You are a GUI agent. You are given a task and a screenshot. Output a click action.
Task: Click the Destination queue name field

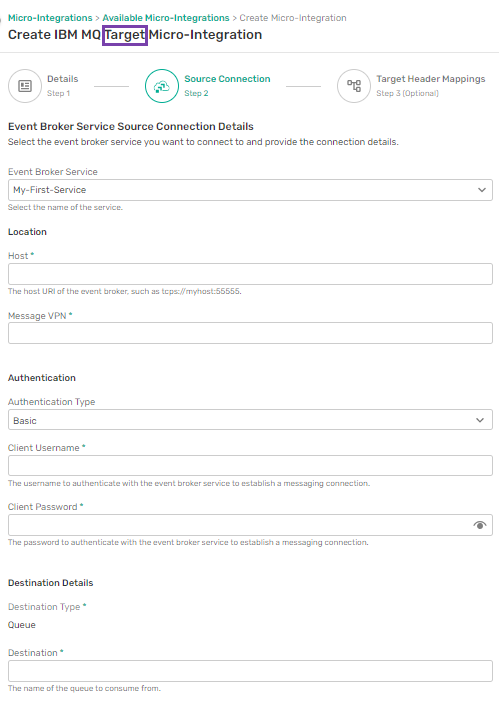250,671
